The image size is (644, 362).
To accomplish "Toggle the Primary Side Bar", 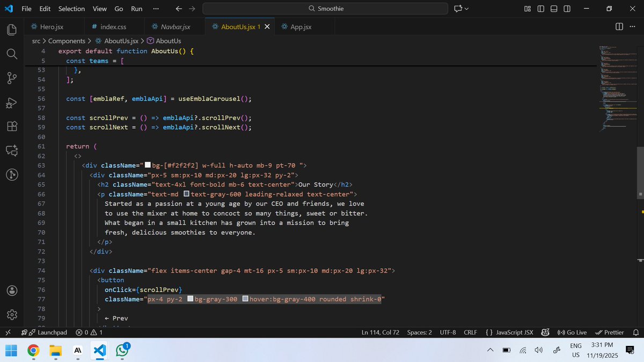I will pyautogui.click(x=540, y=9).
